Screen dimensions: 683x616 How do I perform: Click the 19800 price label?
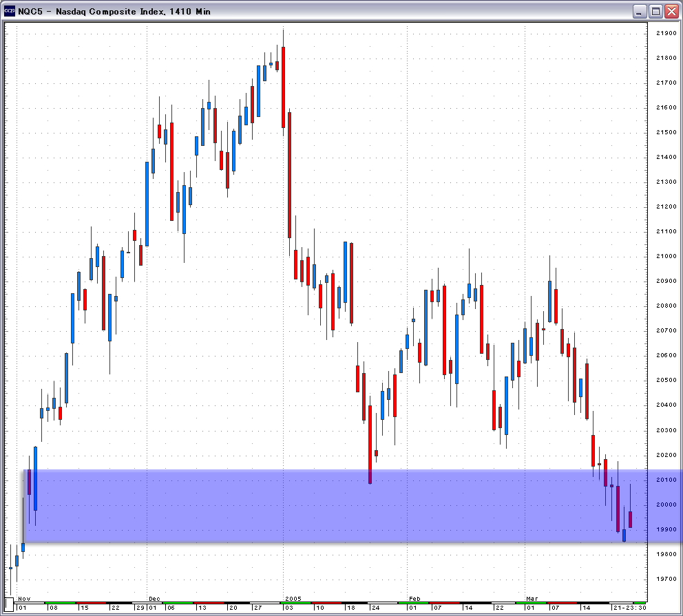click(666, 555)
